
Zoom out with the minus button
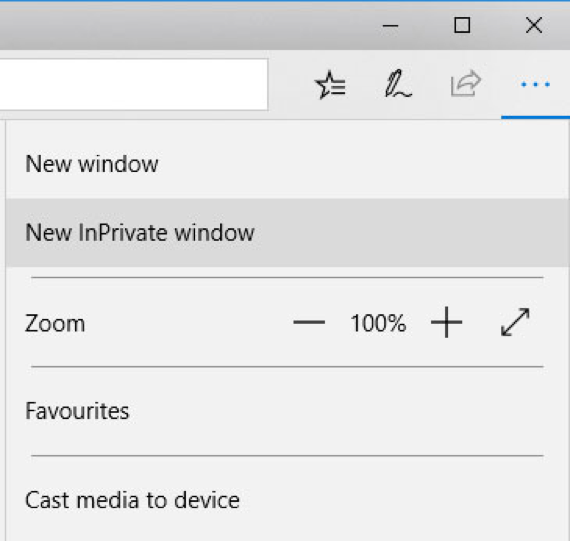(x=309, y=322)
